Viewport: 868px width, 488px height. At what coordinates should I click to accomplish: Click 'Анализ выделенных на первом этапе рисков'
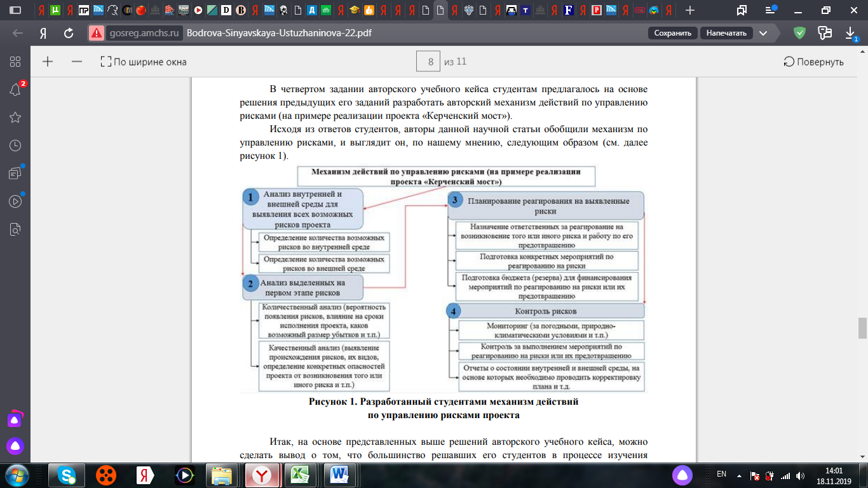click(x=303, y=287)
